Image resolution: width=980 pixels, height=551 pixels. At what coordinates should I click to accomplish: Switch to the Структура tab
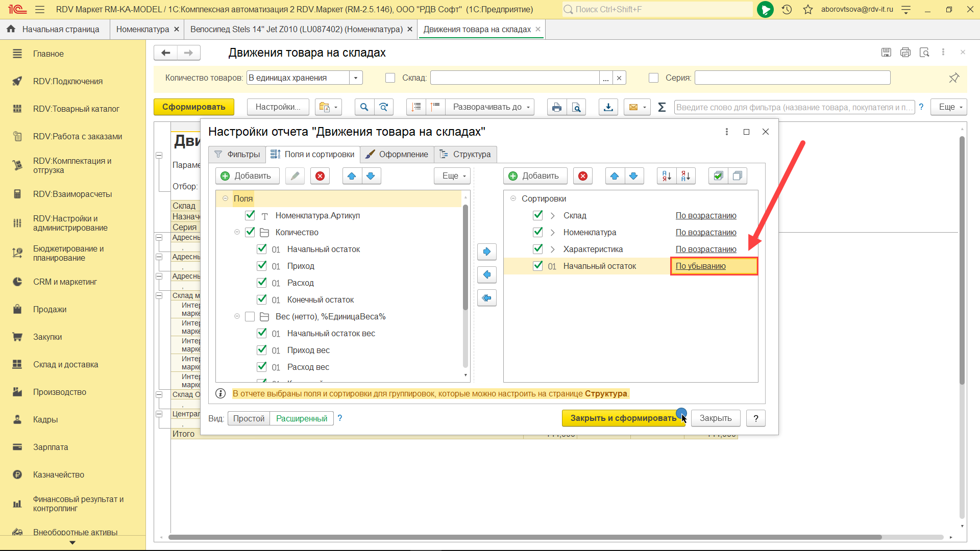465,154
